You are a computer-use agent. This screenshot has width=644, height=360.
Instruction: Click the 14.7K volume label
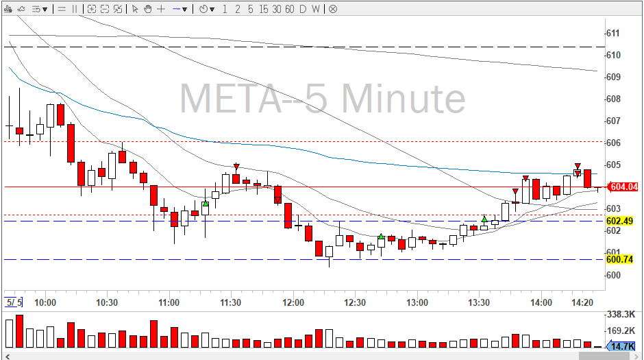(621, 346)
